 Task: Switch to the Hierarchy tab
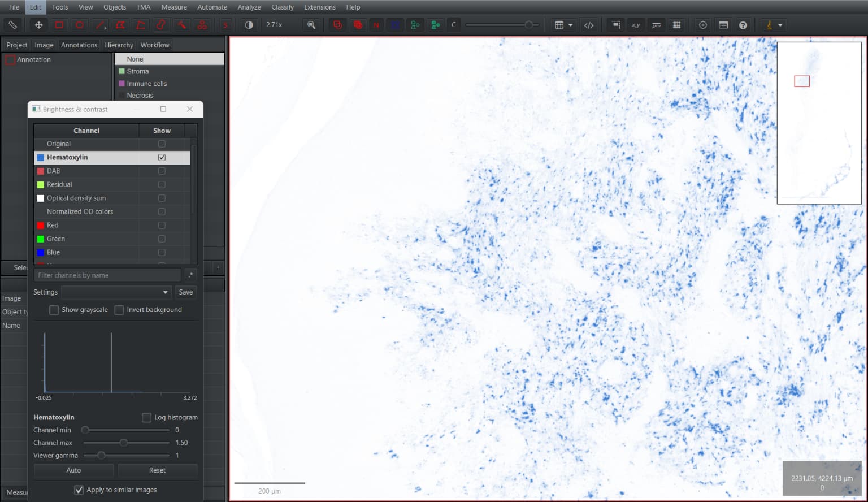pos(119,45)
